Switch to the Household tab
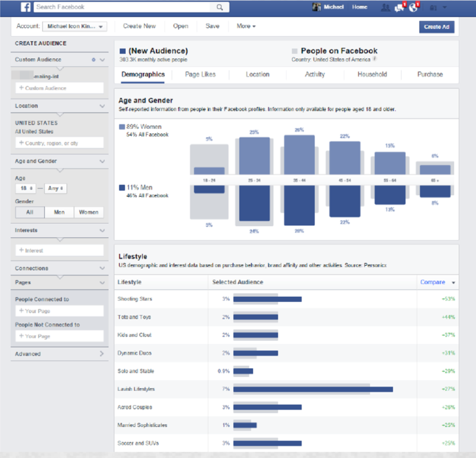 372,74
